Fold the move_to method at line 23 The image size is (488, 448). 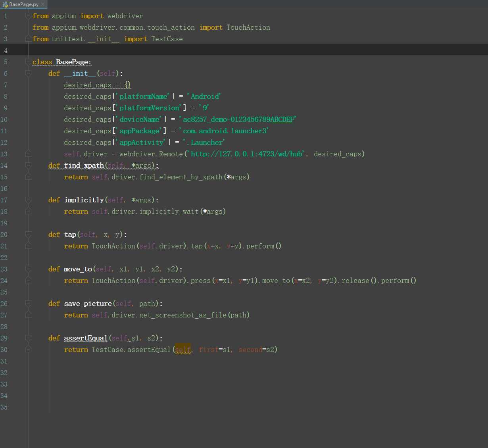coord(28,269)
